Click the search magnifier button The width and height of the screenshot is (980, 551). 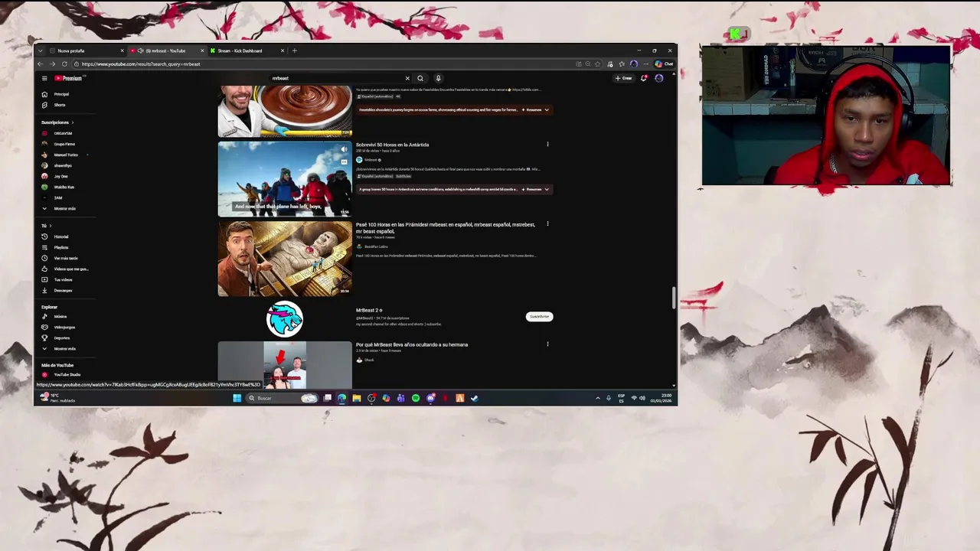(420, 78)
